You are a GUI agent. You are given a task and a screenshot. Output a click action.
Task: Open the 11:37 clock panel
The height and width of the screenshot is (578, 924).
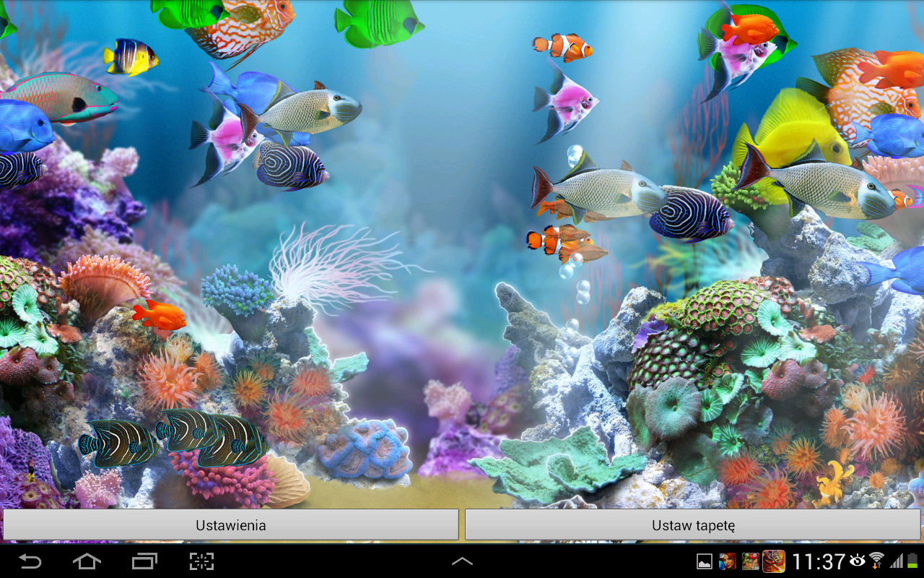(818, 561)
